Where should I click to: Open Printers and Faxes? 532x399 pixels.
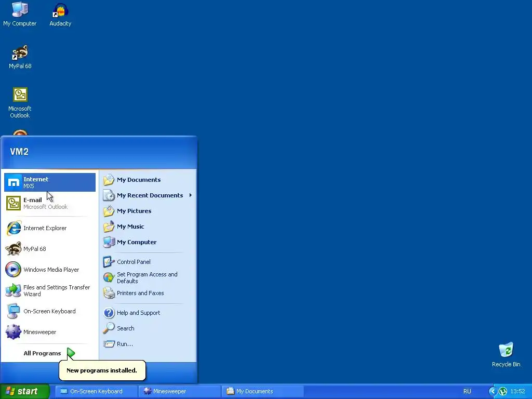point(148,293)
